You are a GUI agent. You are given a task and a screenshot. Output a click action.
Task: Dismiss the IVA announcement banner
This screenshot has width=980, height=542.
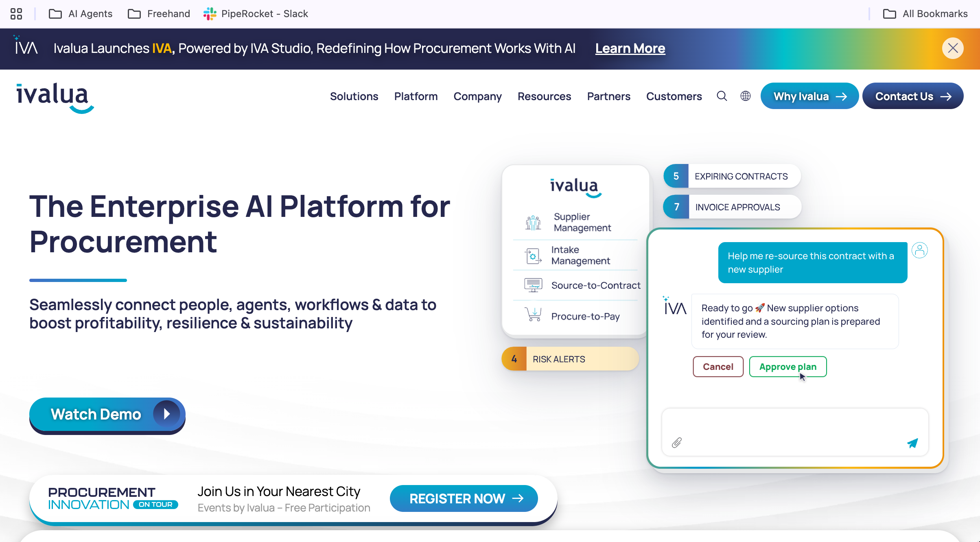tap(953, 48)
